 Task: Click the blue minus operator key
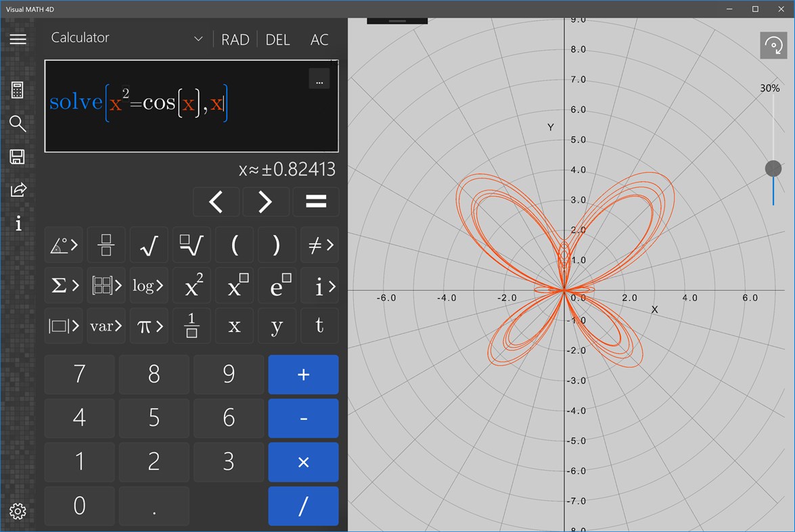303,418
